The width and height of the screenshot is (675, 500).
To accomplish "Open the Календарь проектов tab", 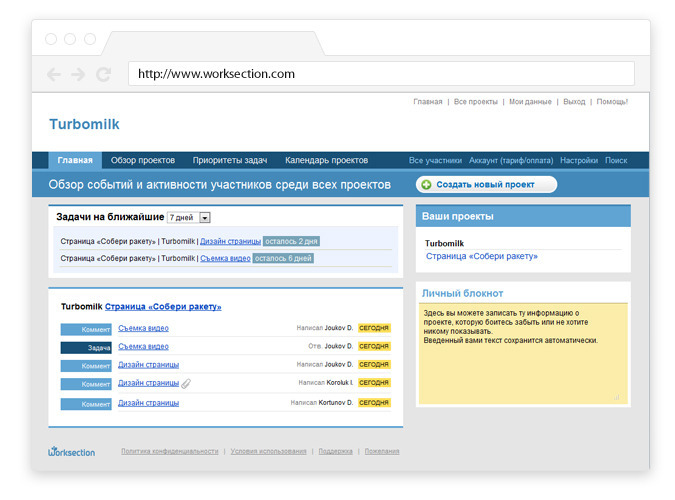I will pos(326,160).
